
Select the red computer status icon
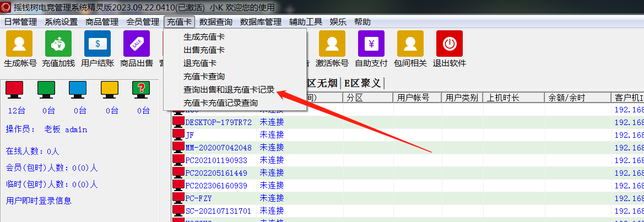coord(14,89)
